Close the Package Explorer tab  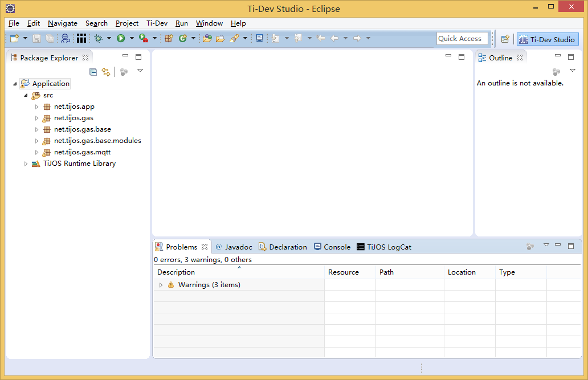[x=85, y=58]
